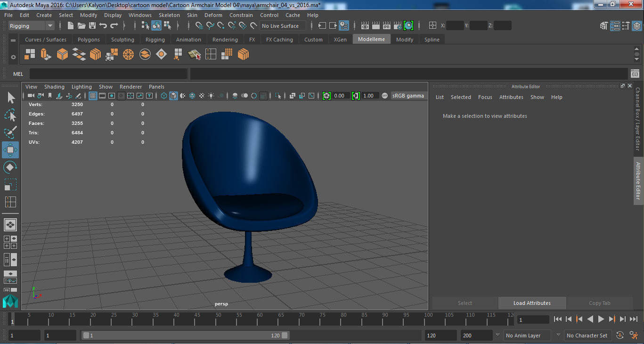The height and width of the screenshot is (344, 644).
Task: Open the sRGB gamma view transform dropdown
Action: 409,96
